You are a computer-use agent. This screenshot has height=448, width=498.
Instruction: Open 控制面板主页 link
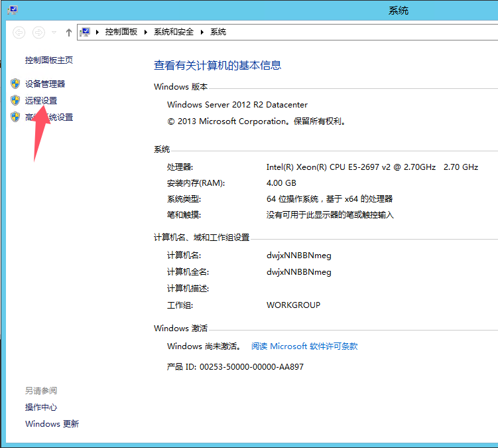[x=49, y=60]
